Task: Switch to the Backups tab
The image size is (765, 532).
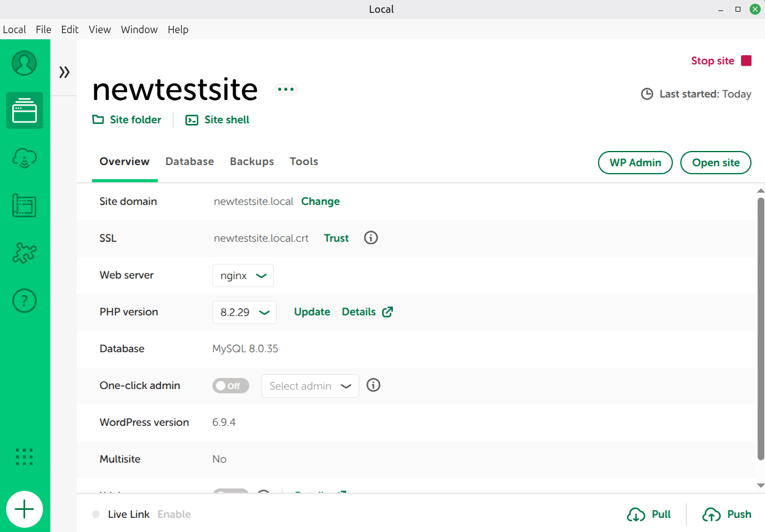Action: [x=252, y=162]
